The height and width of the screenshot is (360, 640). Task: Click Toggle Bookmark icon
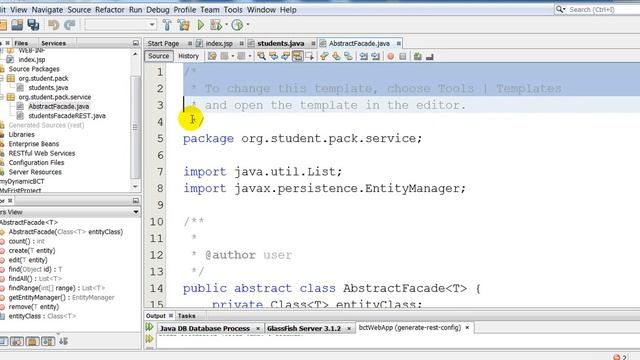point(348,56)
